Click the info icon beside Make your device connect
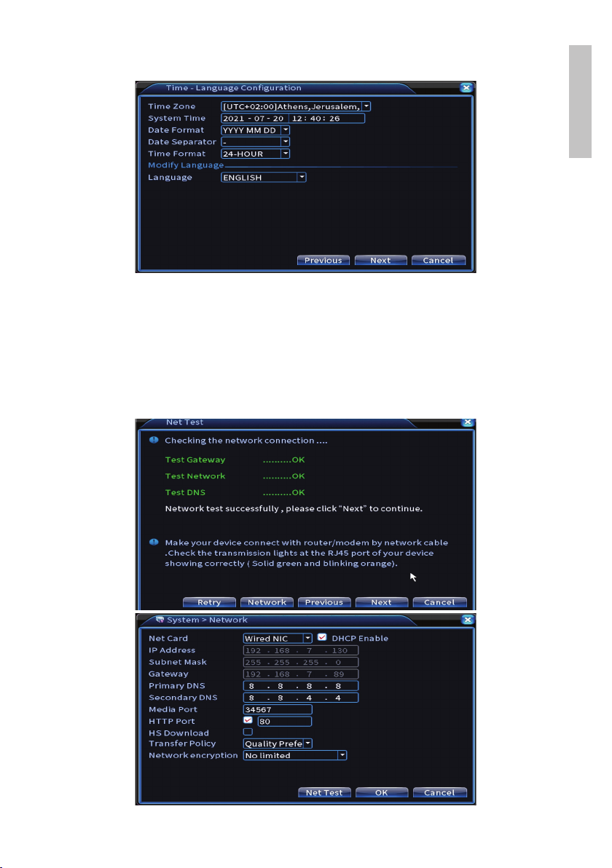The image size is (612, 868). [x=154, y=542]
